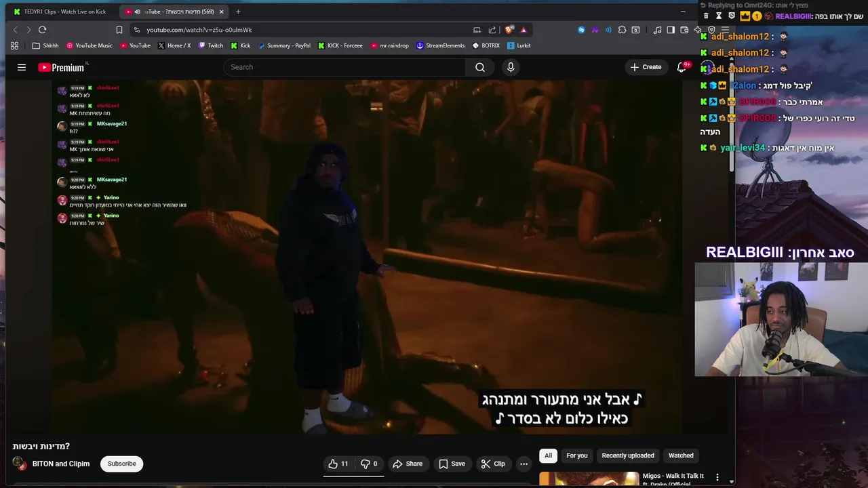Open the Home / X bookmark
This screenshot has width=868, height=488.
coord(174,45)
